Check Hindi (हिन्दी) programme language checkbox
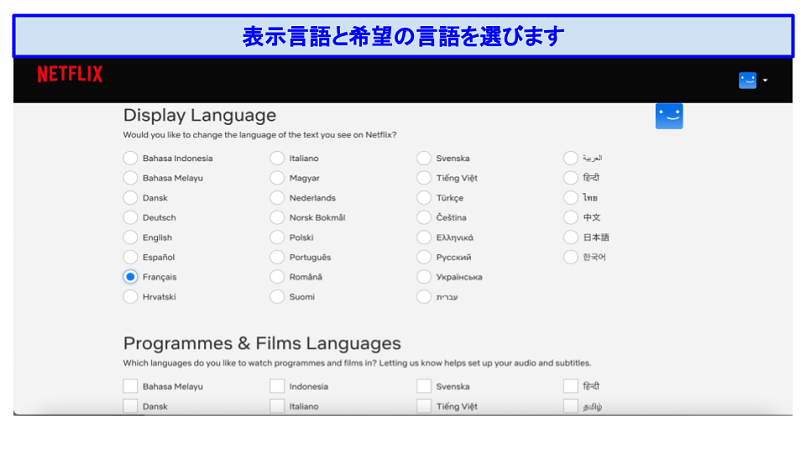The image size is (806, 453). (x=571, y=386)
